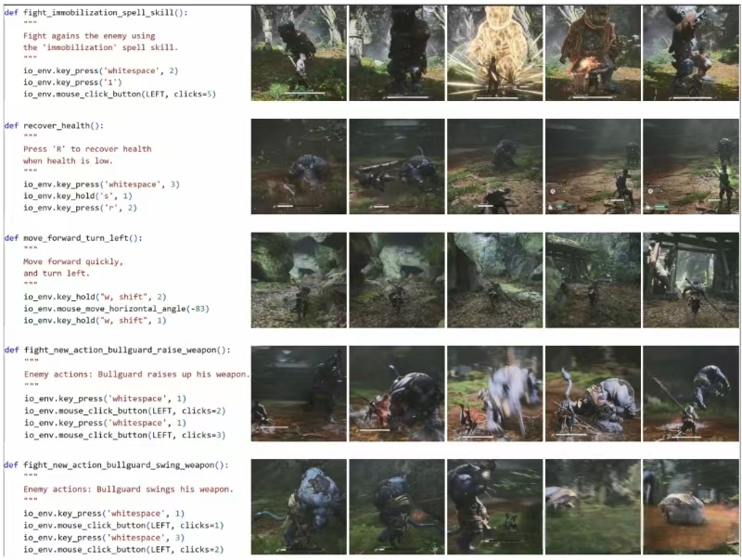Select line io_env.key_hold('s', 1)
The image size is (742, 560).
point(78,196)
